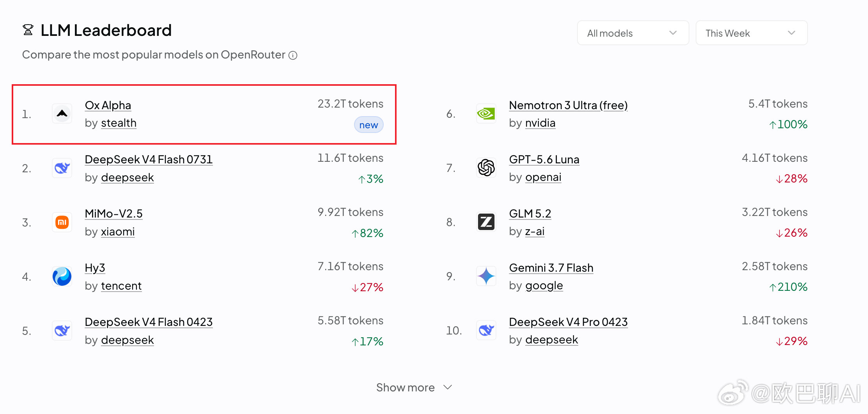Image resolution: width=868 pixels, height=414 pixels.
Task: Click the 7.16T tokens value
Action: click(351, 267)
